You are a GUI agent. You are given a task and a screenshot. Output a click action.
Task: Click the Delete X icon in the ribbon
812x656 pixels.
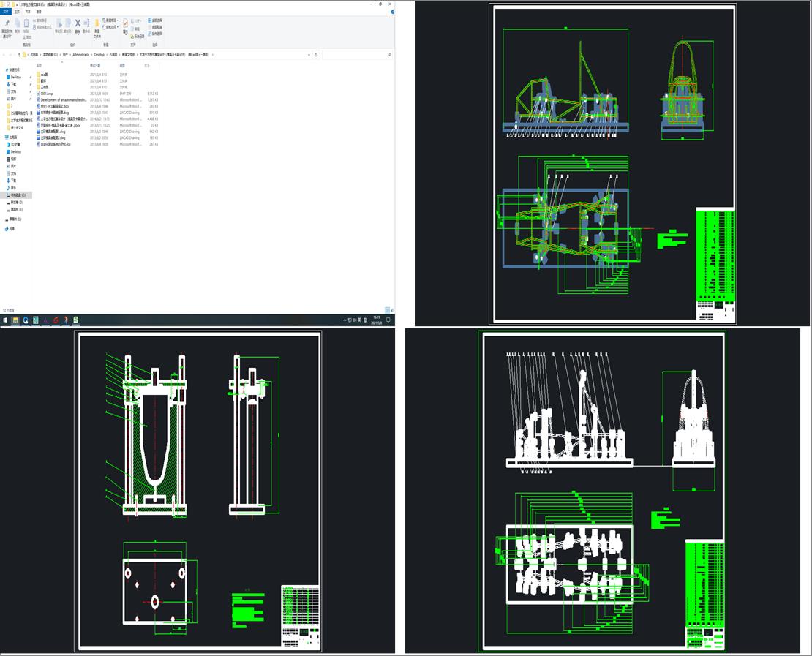78,23
